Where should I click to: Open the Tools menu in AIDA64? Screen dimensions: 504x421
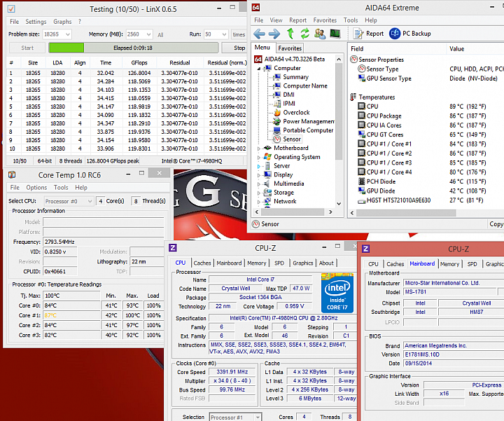point(351,20)
